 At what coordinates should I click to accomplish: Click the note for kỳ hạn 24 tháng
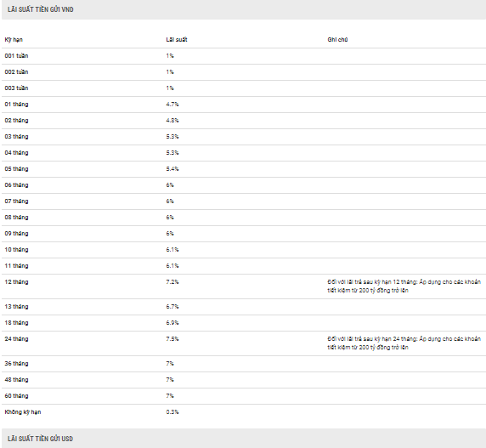click(x=404, y=343)
